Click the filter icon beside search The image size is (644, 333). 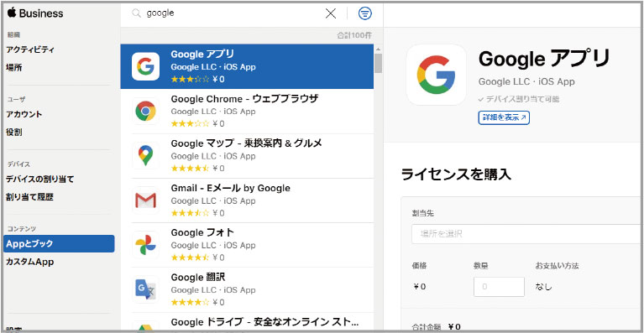[364, 13]
